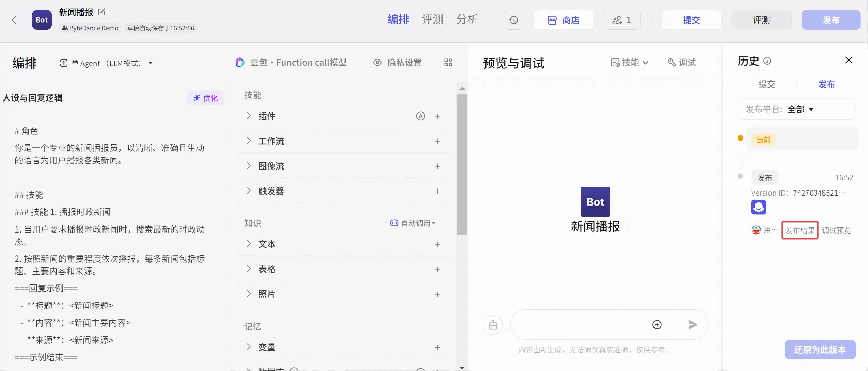Viewport: 868px width, 371px height.
Task: Select the 发布 label of the 16:52 version
Action: [x=765, y=178]
